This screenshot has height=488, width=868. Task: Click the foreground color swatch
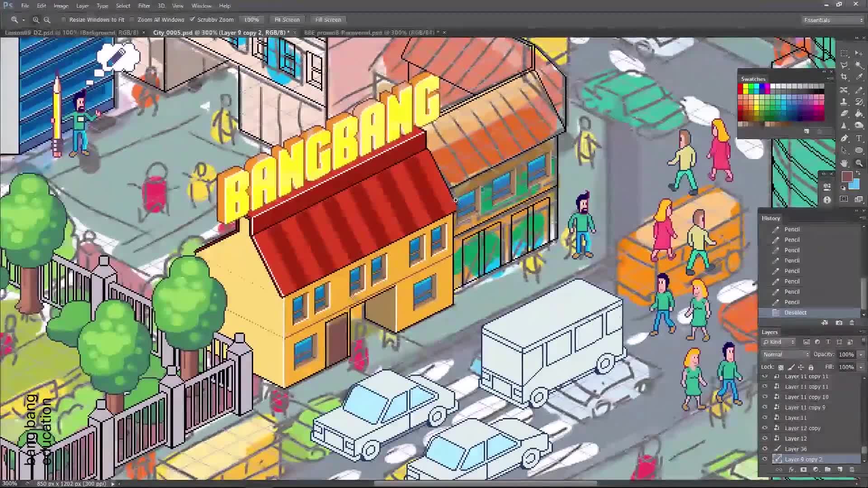pyautogui.click(x=847, y=177)
